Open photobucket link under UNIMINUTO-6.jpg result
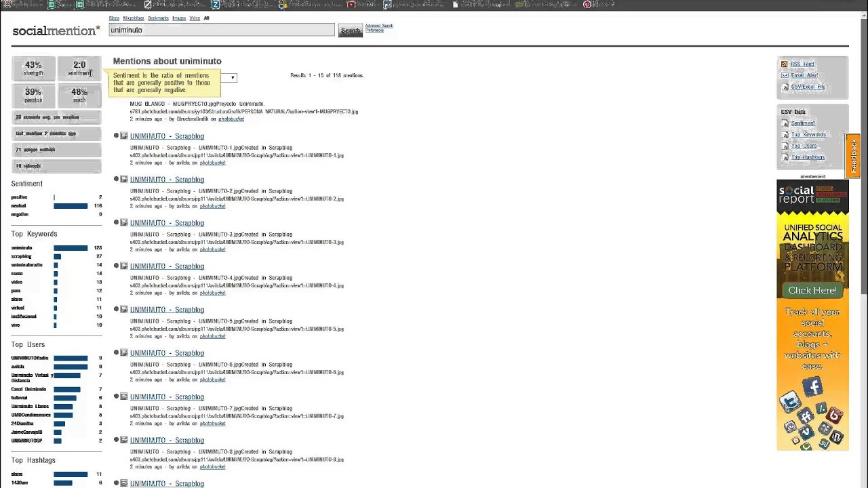Screen dimensions: 868x488 212,380
